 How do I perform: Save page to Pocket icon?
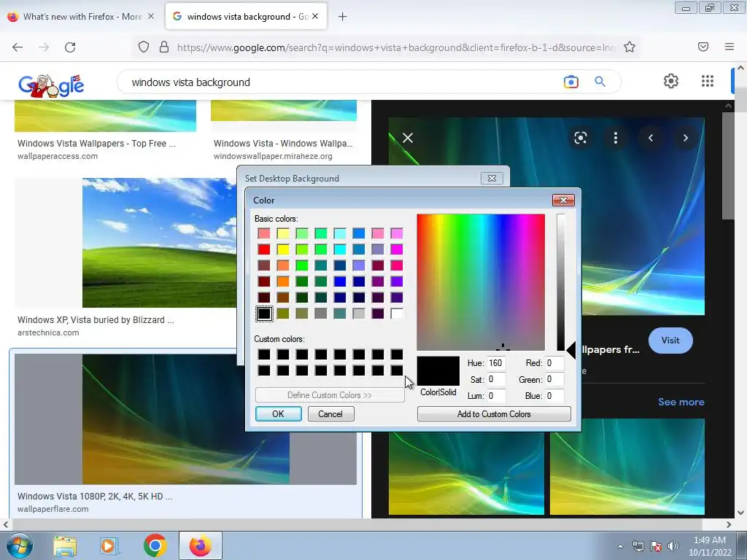703,47
